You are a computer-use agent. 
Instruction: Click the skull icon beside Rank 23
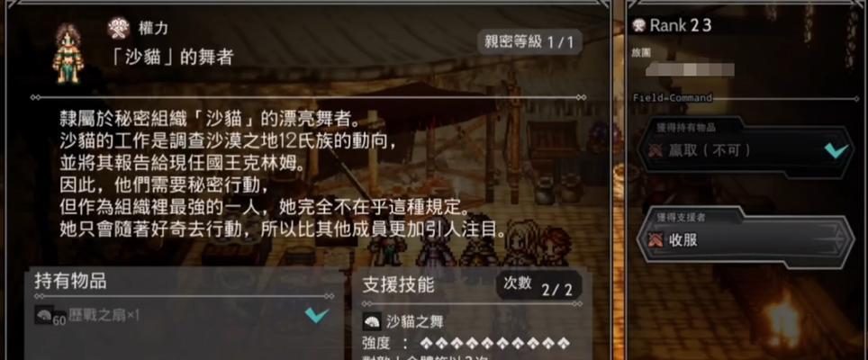tap(639, 25)
